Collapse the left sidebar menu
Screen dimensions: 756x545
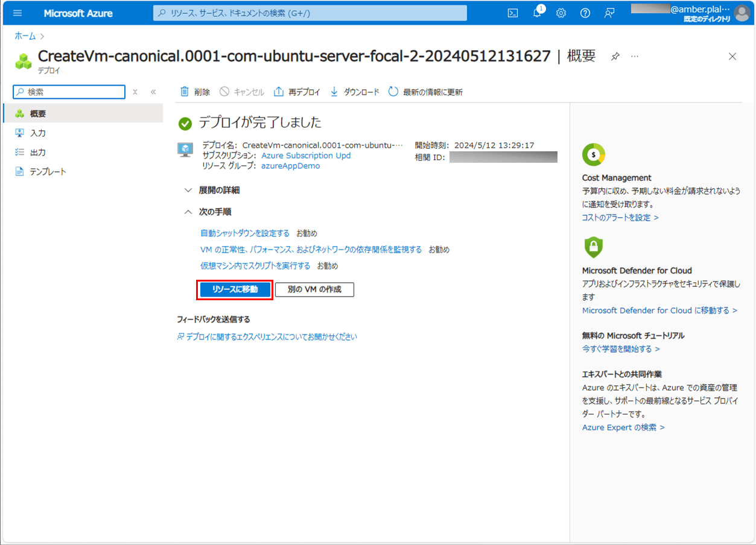(x=153, y=92)
